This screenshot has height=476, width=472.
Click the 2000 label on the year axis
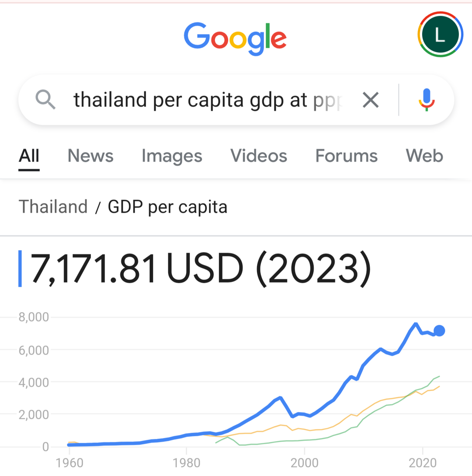pos(304,463)
